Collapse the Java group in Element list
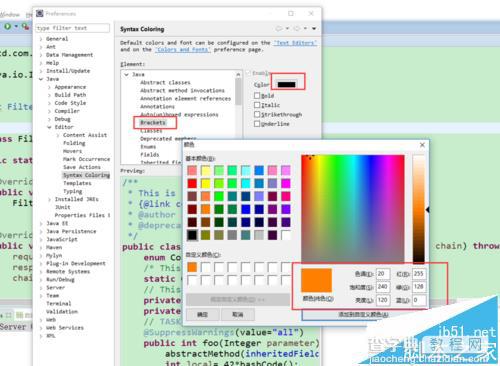The width and height of the screenshot is (500, 366). [x=126, y=74]
